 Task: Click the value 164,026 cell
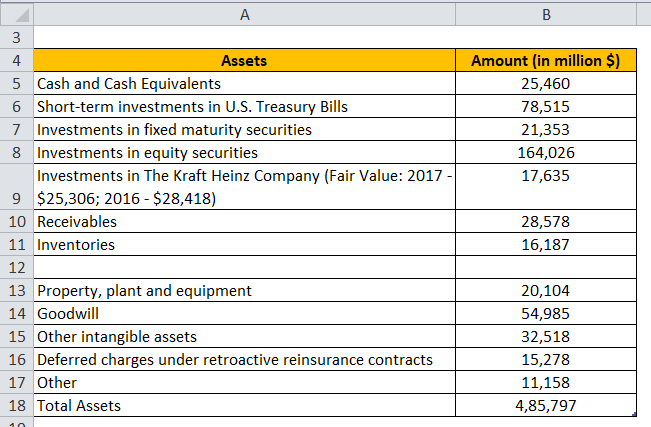tap(546, 152)
